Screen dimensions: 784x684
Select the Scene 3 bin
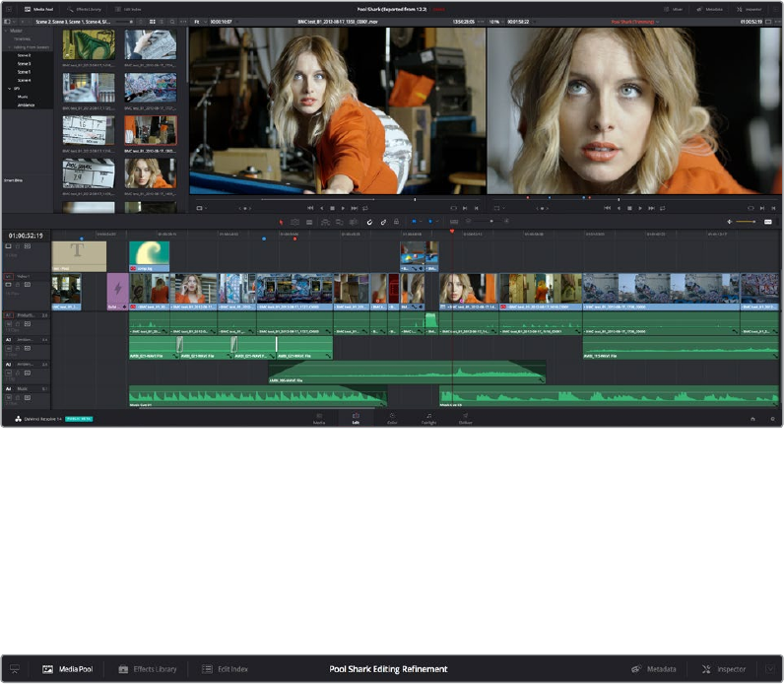(x=24, y=64)
